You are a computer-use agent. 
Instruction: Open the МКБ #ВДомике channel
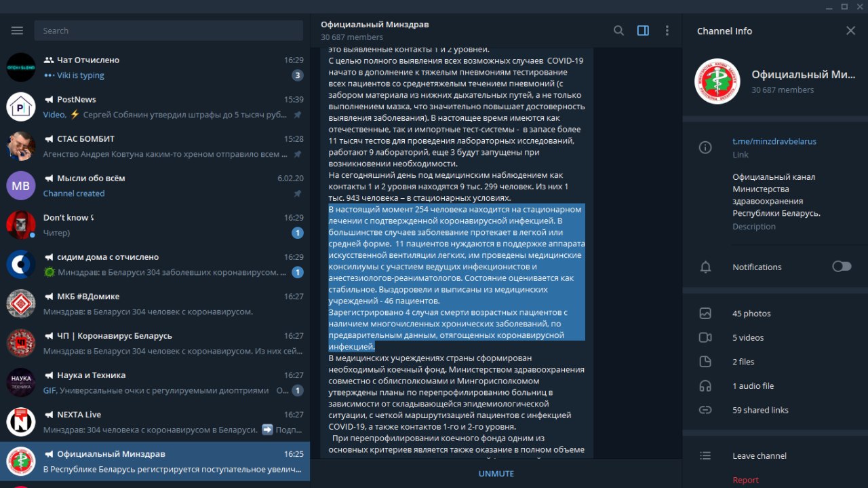[x=155, y=303]
